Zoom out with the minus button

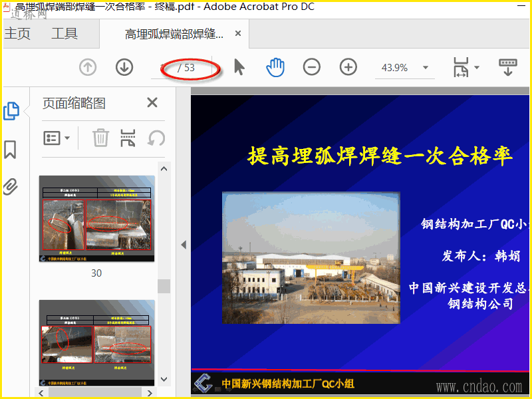pyautogui.click(x=311, y=67)
